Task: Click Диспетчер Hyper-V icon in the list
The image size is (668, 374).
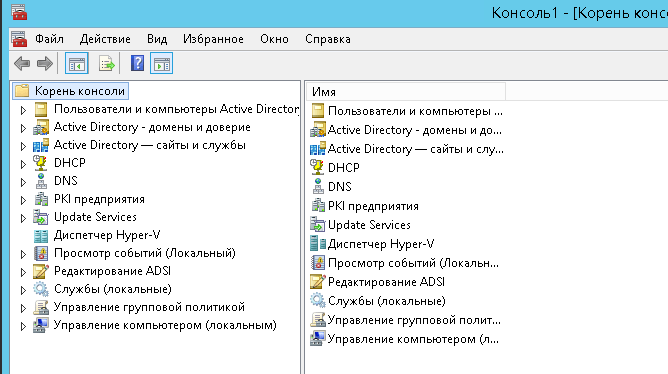Action: point(318,244)
